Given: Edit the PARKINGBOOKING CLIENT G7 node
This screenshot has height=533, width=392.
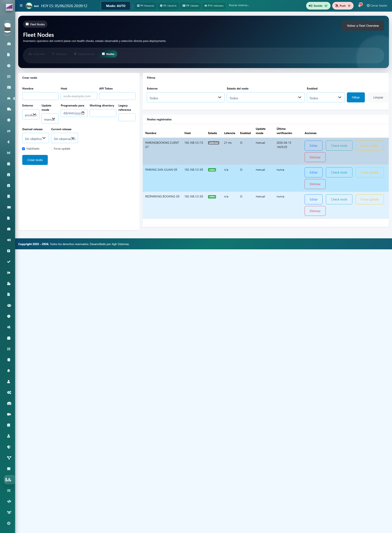Looking at the screenshot, I should tap(313, 146).
